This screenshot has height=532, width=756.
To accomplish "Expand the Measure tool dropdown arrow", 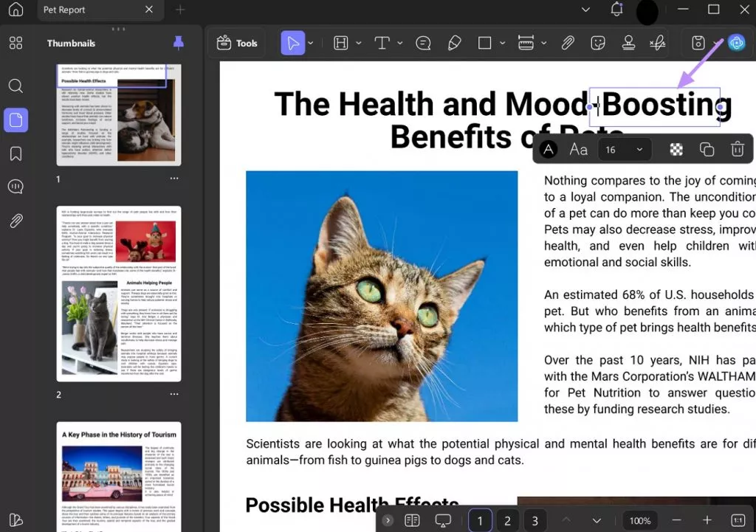I will (544, 43).
